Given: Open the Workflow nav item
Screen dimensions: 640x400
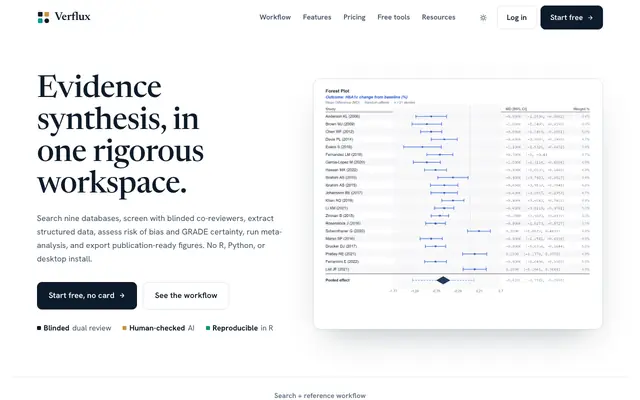Looking at the screenshot, I should 275,17.
